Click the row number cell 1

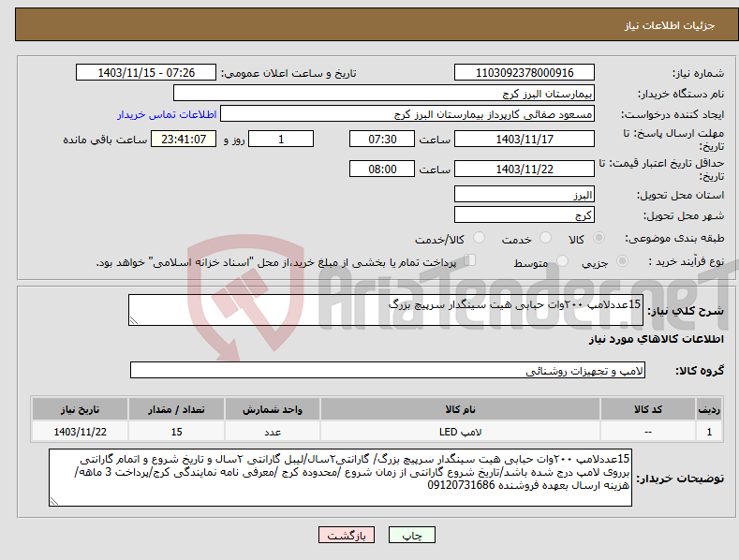(709, 432)
